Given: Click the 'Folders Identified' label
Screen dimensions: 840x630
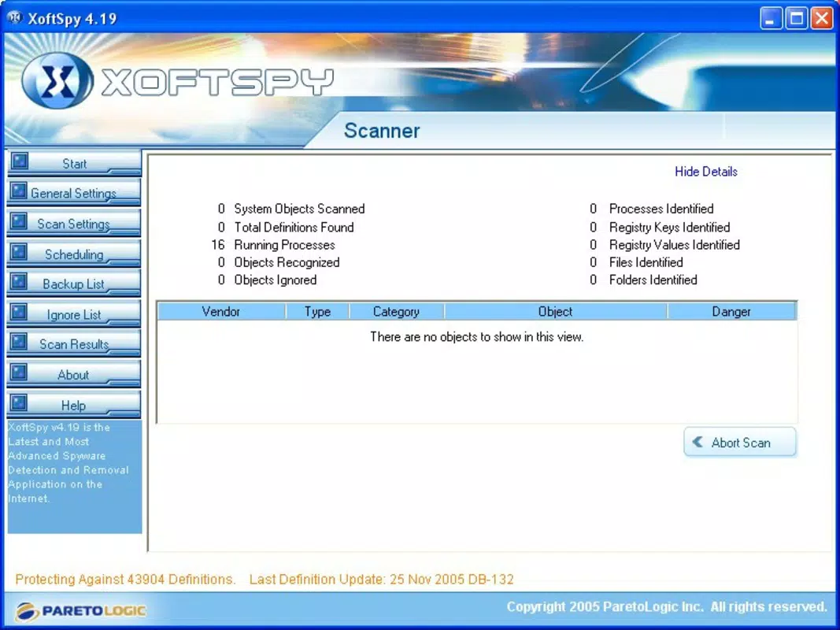Looking at the screenshot, I should (x=653, y=280).
